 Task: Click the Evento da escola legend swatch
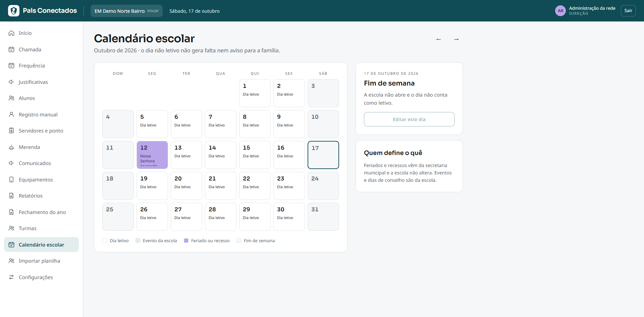point(138,241)
